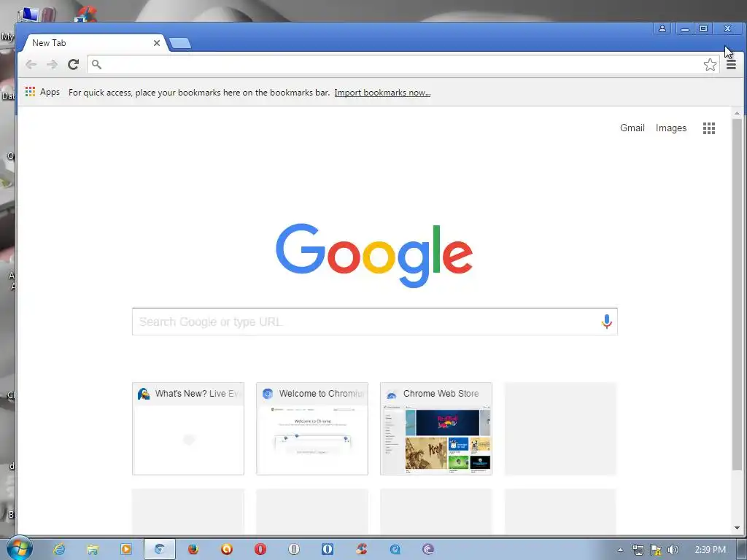Click the scrollbar up arrow
This screenshot has width=747, height=560.
point(737,113)
